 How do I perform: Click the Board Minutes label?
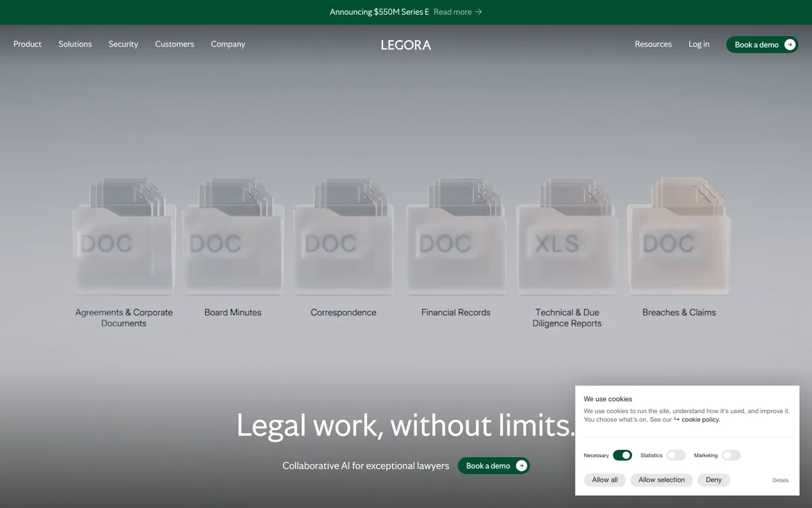pos(233,312)
